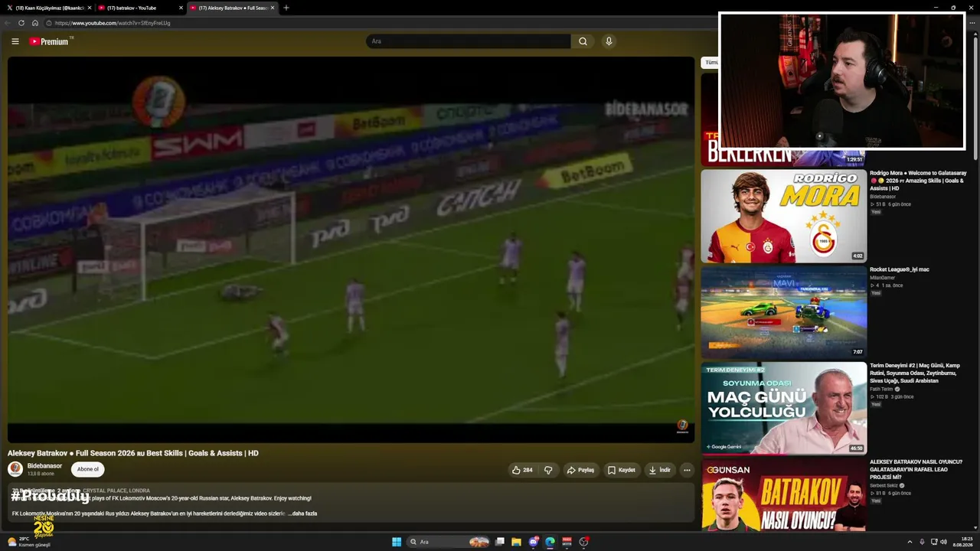Close the Kaan Küçükyılmaz X tab

click(x=90, y=8)
